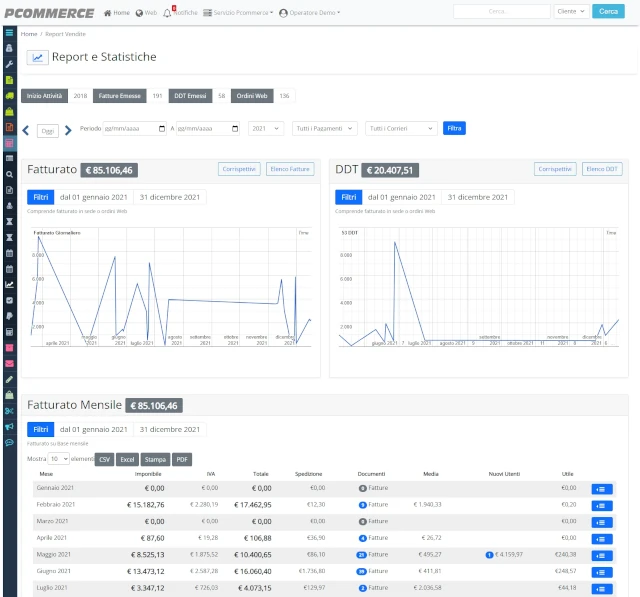
Task: Export the table as PDF
Action: (182, 459)
